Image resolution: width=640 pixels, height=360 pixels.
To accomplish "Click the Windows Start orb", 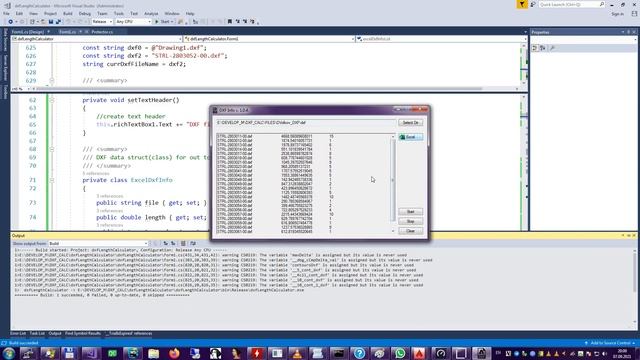I will (x=9, y=353).
